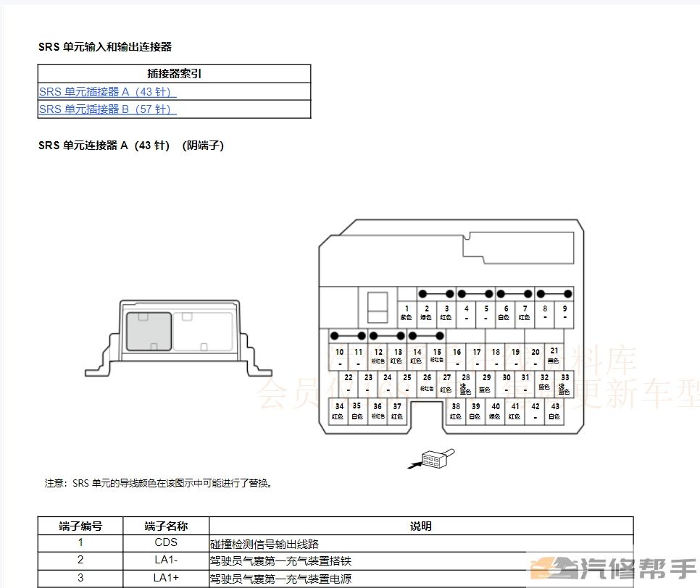Click the SRS unit location diagram
700x588 pixels.
[178, 338]
